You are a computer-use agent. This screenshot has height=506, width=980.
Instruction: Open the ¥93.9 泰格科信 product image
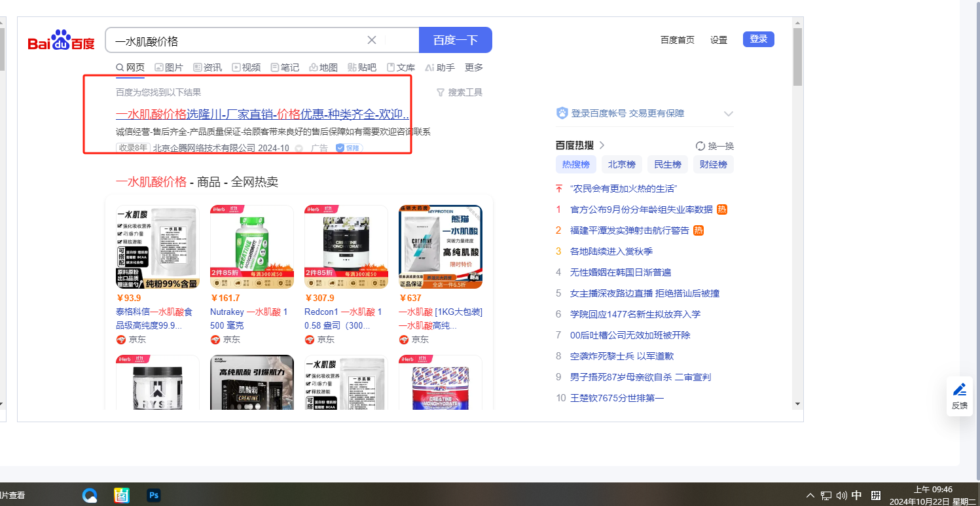pyautogui.click(x=158, y=247)
